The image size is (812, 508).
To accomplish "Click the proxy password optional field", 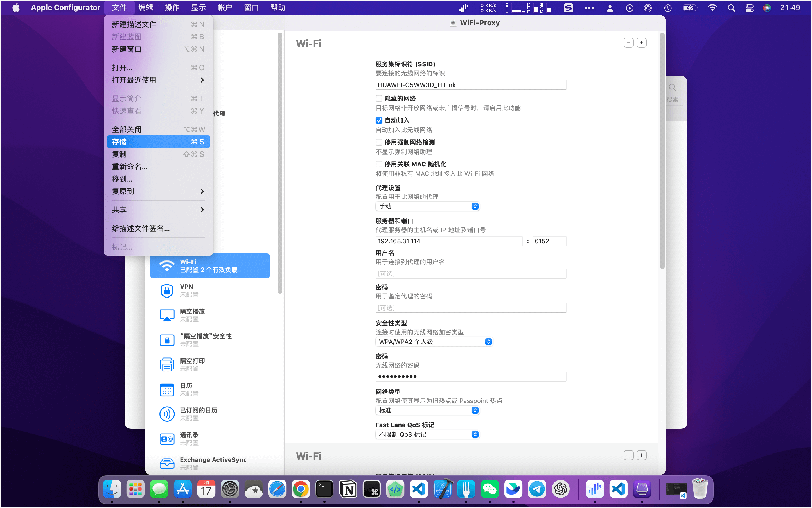I will (471, 308).
